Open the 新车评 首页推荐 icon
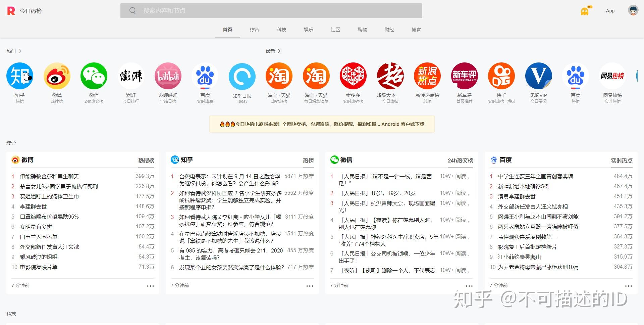644x325 pixels. pyautogui.click(x=464, y=76)
